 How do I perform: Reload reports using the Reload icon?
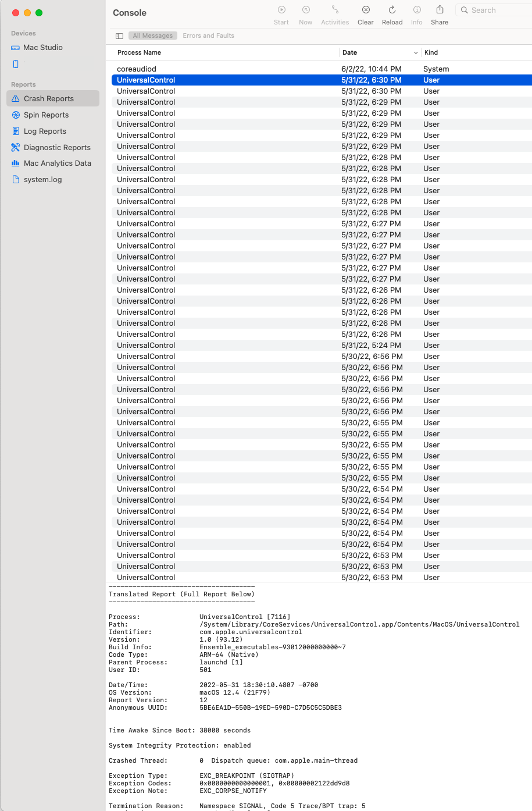tap(392, 10)
